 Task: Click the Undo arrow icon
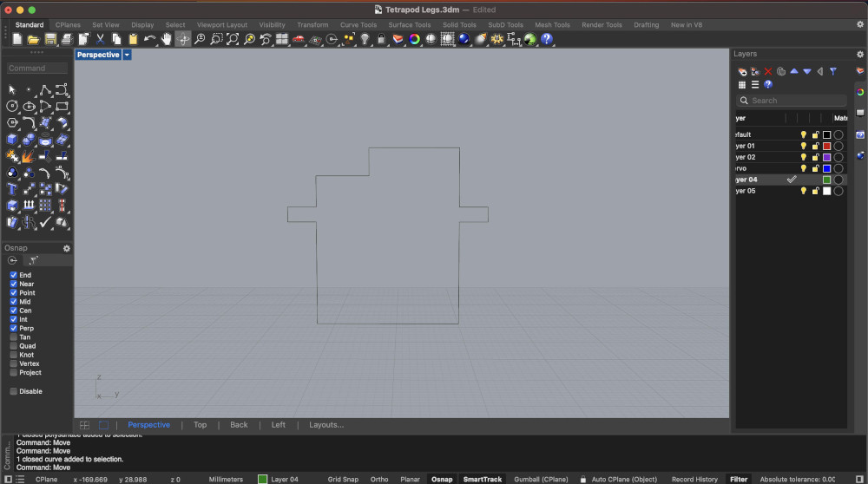click(149, 39)
